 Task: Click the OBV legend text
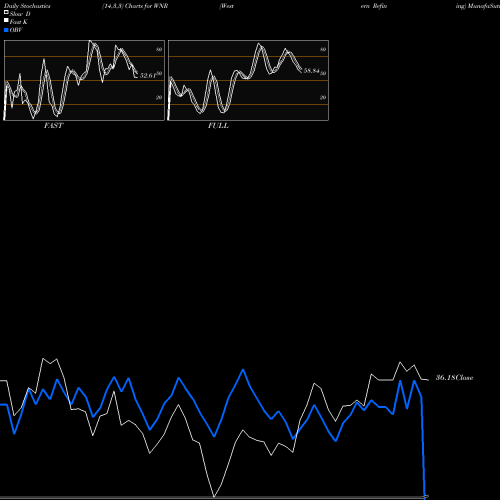pos(16,30)
